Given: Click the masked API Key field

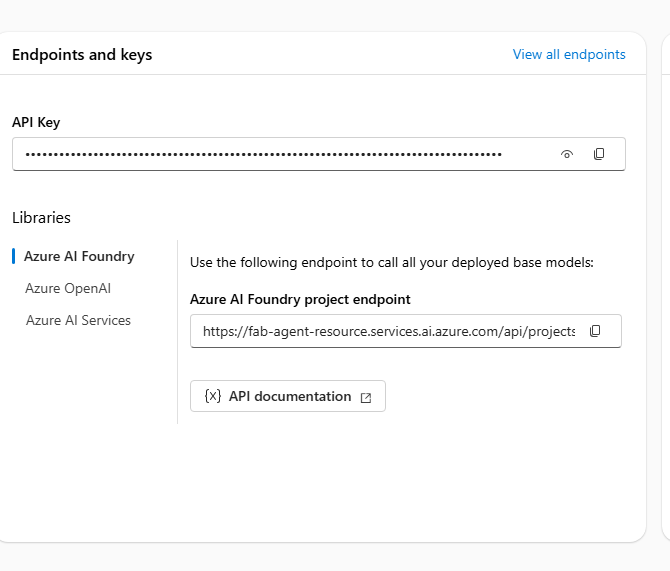Looking at the screenshot, I should click(x=319, y=154).
